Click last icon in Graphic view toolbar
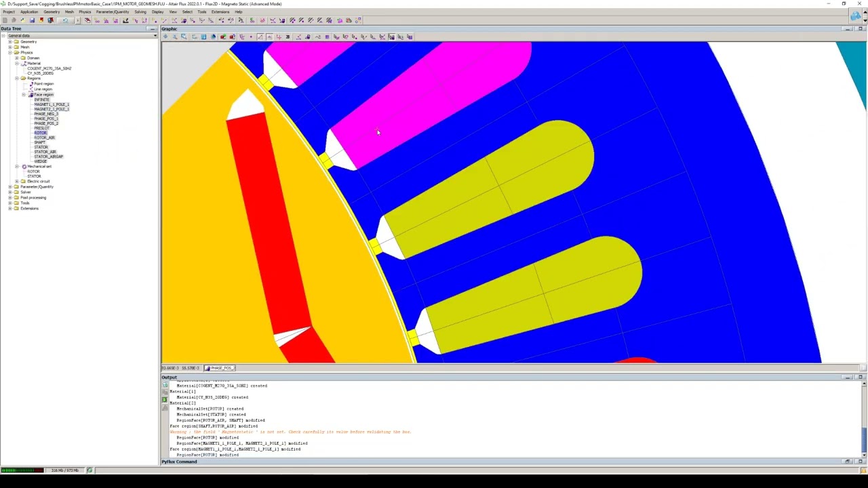The image size is (868, 488). pyautogui.click(x=410, y=37)
